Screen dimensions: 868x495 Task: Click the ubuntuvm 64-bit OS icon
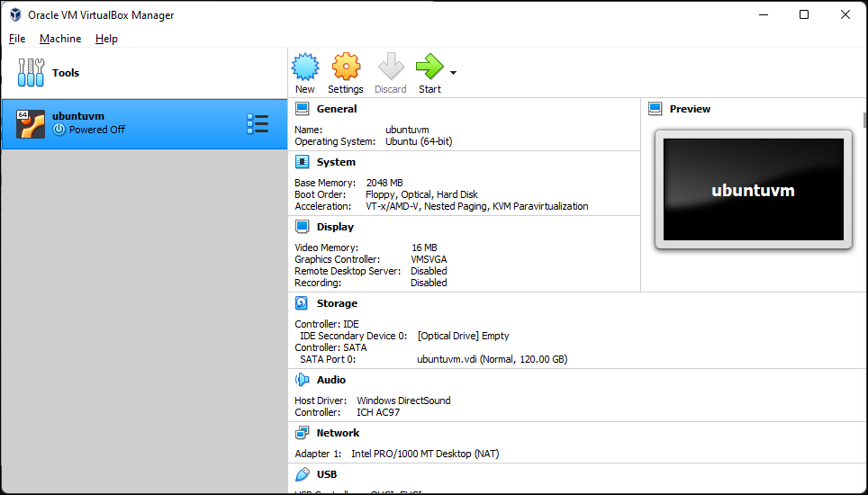point(31,124)
